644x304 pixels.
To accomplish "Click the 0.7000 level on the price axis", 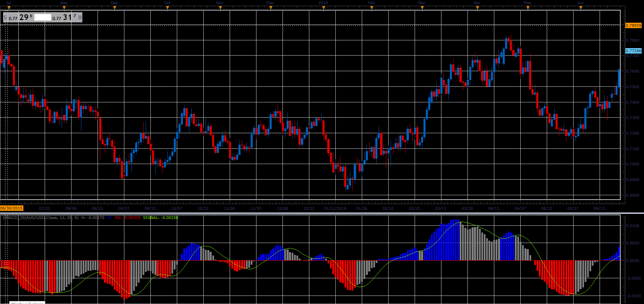I will [632, 164].
